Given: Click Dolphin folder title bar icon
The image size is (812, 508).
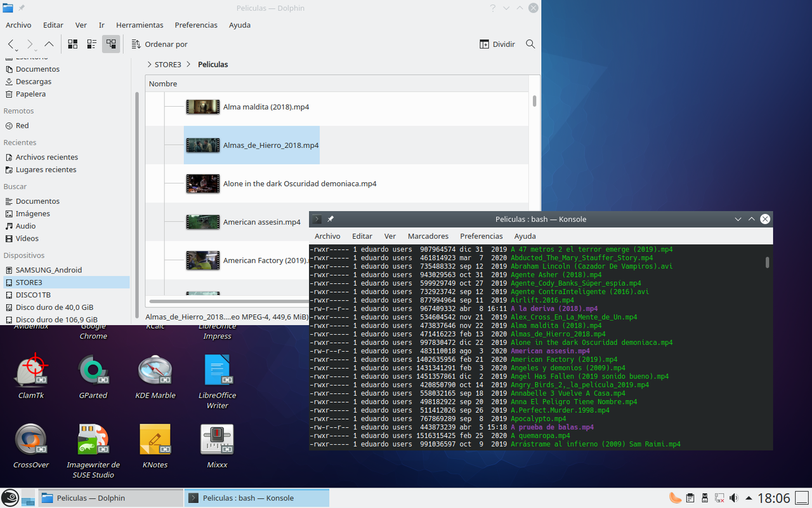Looking at the screenshot, I should pos(8,8).
